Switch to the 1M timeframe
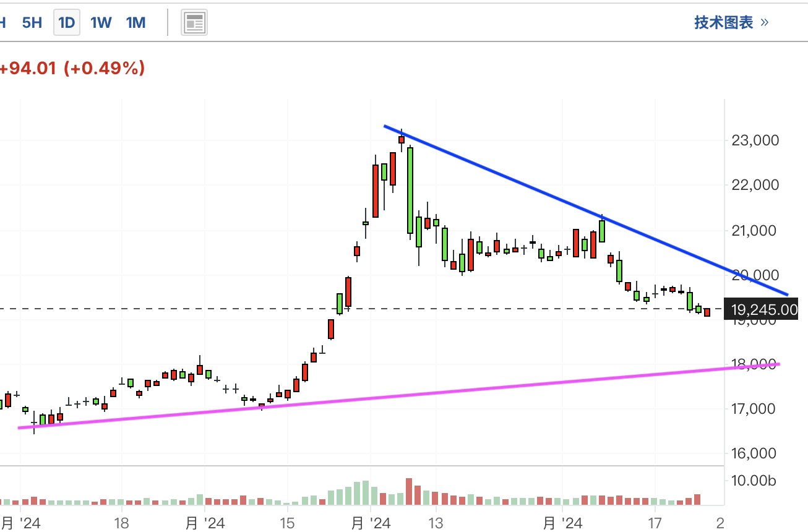This screenshot has width=808, height=532. (135, 23)
